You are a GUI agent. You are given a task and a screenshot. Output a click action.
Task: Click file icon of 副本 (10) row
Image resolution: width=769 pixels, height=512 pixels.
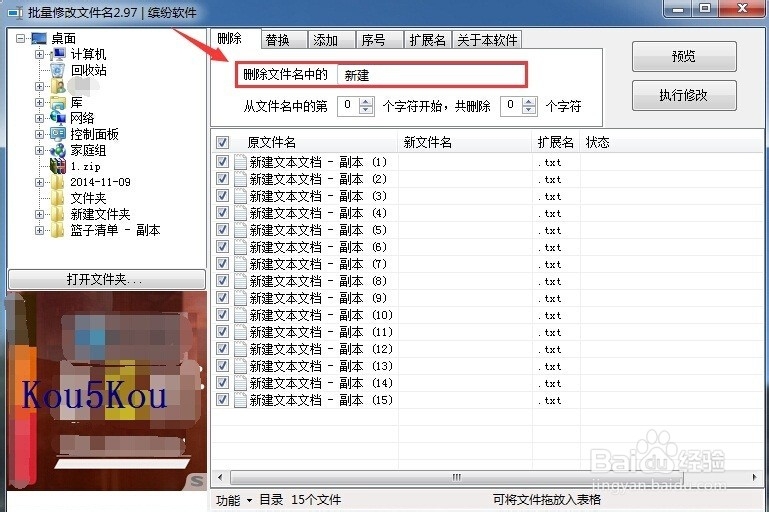coord(240,315)
